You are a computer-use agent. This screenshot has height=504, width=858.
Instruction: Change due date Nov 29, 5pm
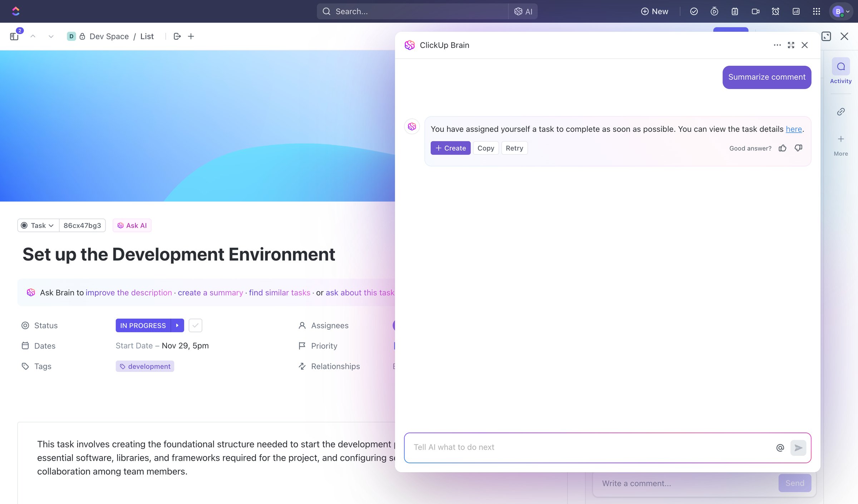185,346
